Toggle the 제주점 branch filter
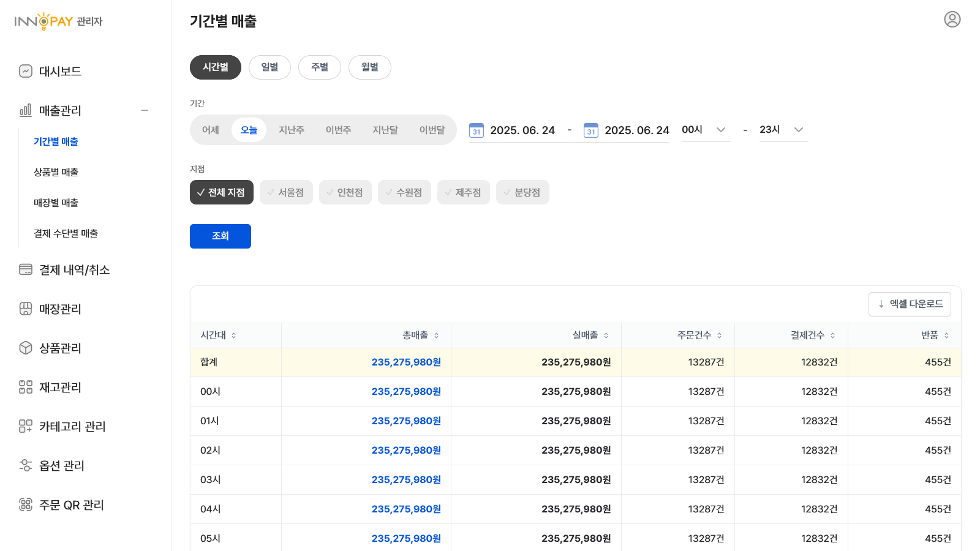Viewport: 980px width, 551px height. pos(463,192)
